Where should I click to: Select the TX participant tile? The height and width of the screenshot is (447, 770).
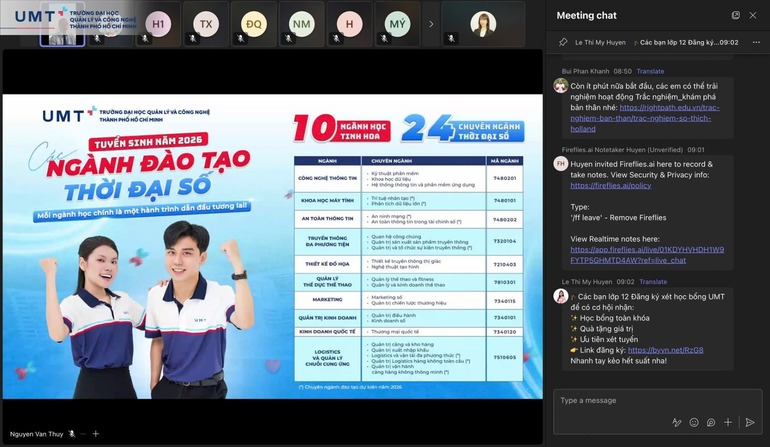tap(206, 23)
